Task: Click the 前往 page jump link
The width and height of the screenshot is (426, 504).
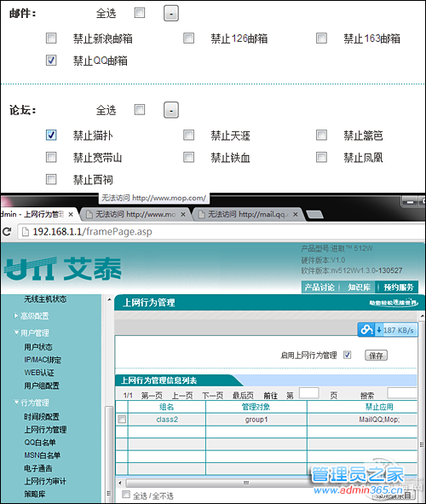Action: tap(270, 396)
